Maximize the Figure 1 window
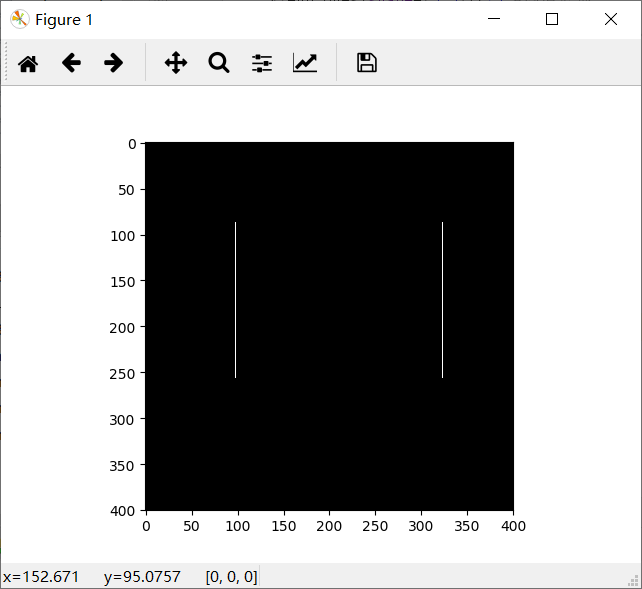The width and height of the screenshot is (642, 589). coord(552,19)
